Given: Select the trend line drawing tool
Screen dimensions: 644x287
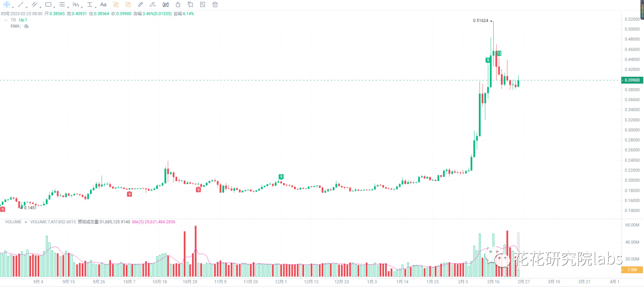Looking at the screenshot, I should [x=20, y=5].
